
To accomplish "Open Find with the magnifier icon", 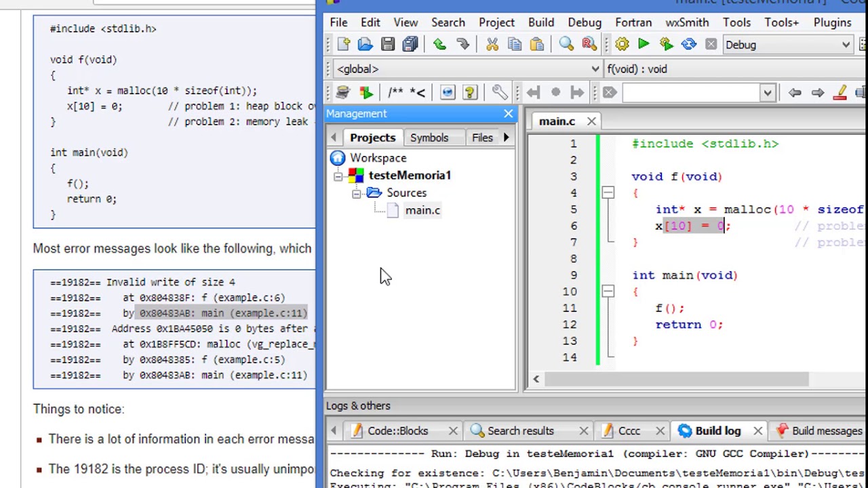I will click(x=566, y=45).
